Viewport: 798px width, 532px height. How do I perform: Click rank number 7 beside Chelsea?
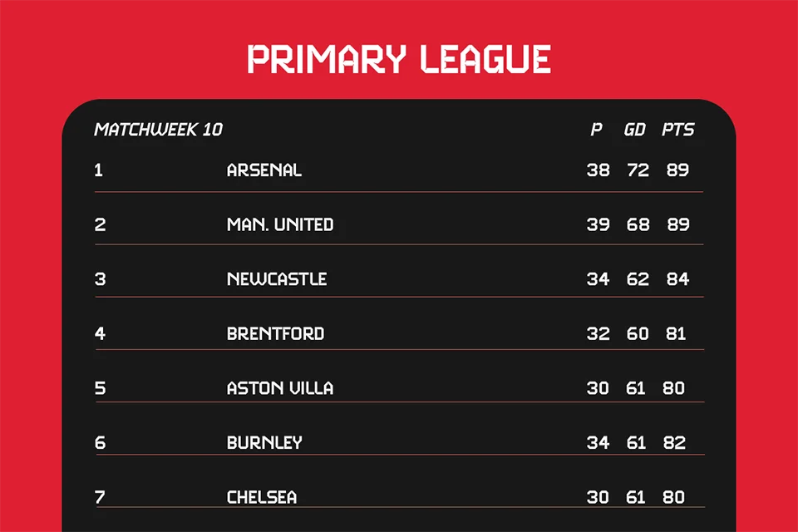pyautogui.click(x=100, y=498)
